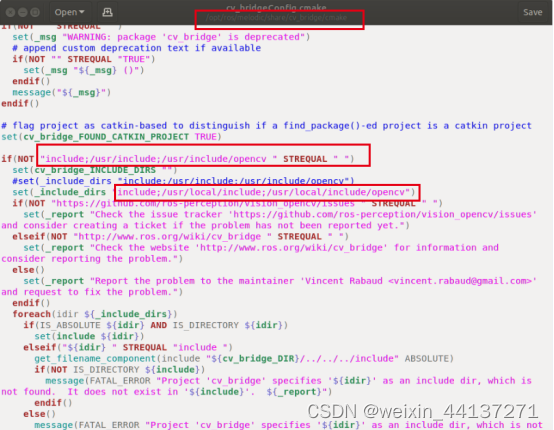Place cursor in the "WARNING: package 'cv_bridge' is deprecated" line
Image resolution: width=554 pixels, height=430 pixels.
[x=161, y=37]
